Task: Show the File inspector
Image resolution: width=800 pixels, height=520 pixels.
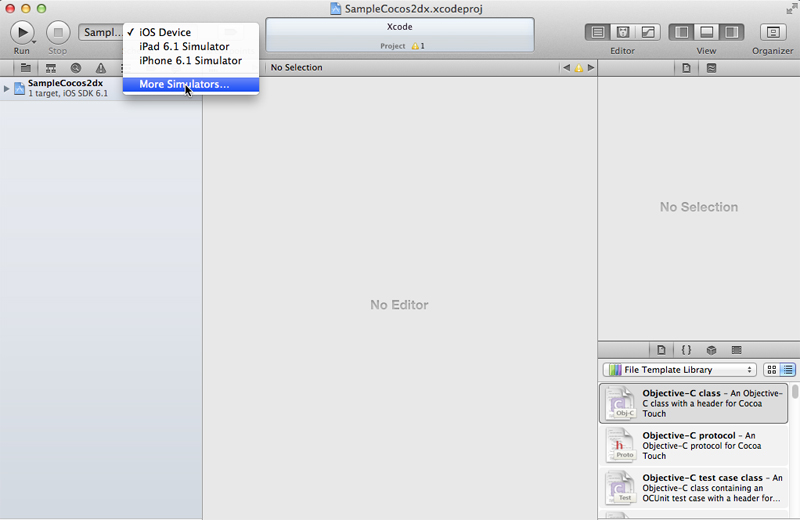Action: [x=686, y=68]
